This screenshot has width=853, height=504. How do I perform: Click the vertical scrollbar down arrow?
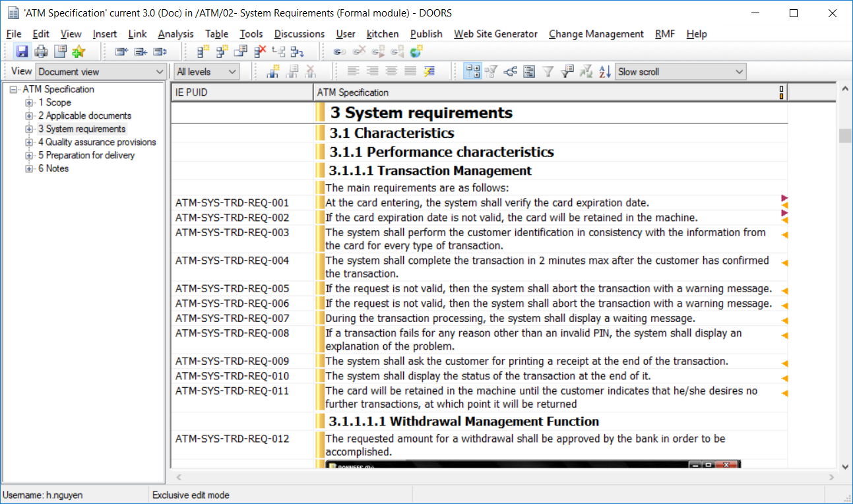845,466
